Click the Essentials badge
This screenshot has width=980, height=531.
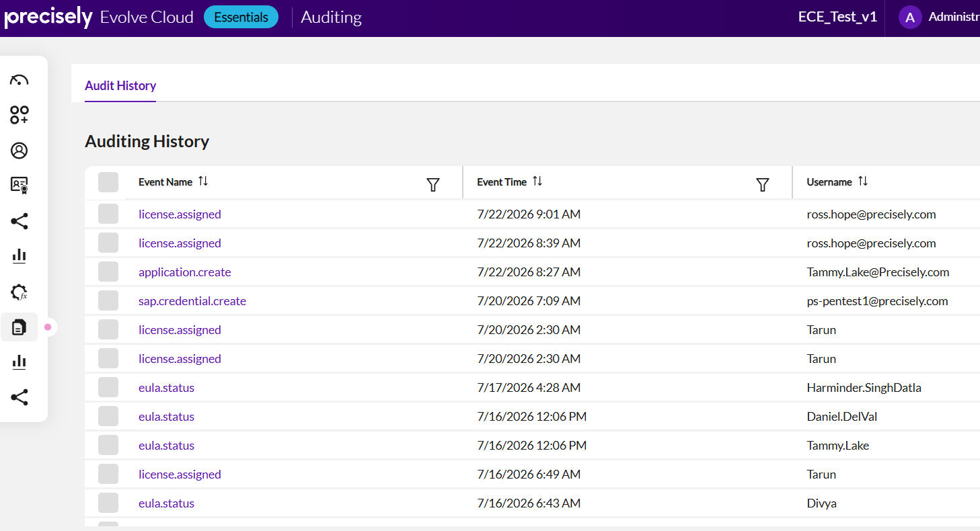click(241, 17)
